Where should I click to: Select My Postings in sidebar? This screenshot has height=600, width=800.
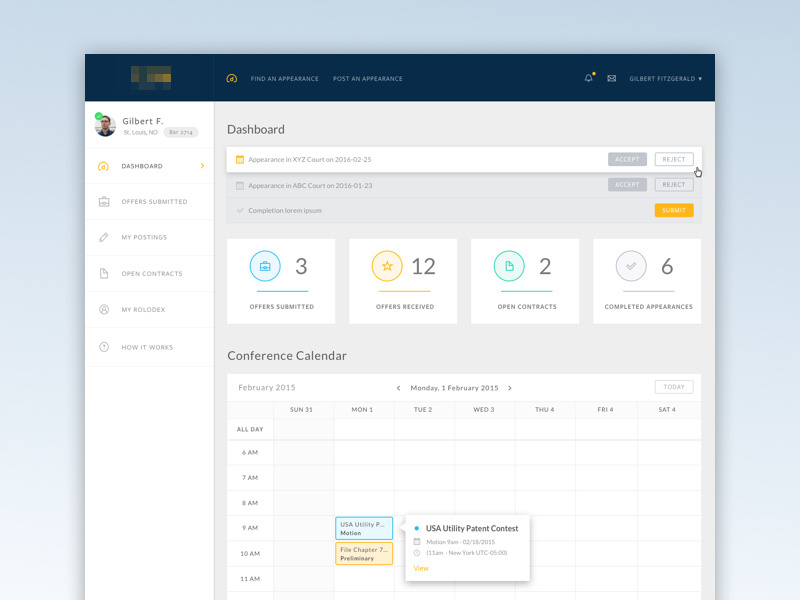[149, 237]
